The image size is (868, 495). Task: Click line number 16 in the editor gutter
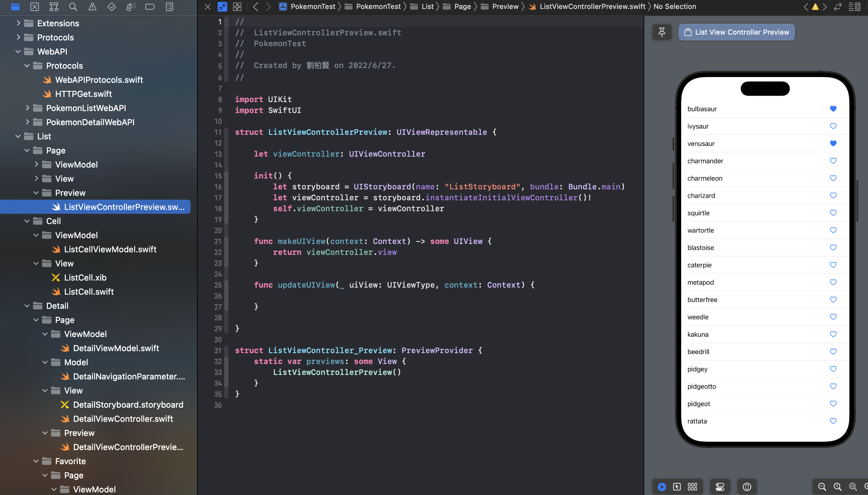(218, 187)
